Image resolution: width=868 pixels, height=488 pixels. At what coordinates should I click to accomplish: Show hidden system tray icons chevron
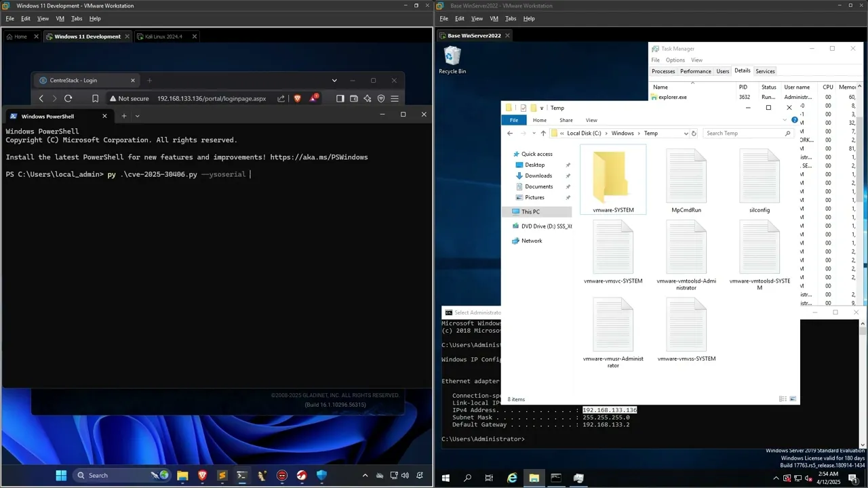click(x=365, y=475)
